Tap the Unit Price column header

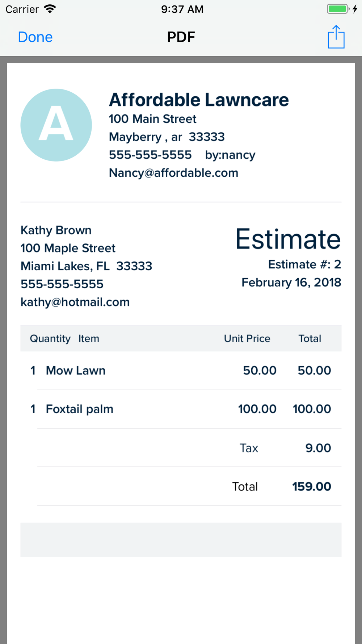(x=247, y=338)
